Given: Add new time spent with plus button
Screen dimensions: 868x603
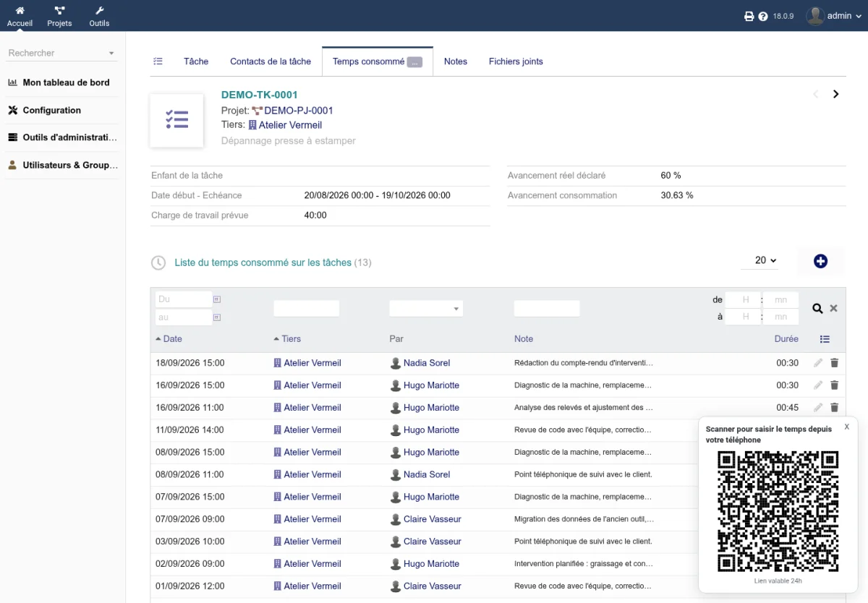Looking at the screenshot, I should pos(820,262).
